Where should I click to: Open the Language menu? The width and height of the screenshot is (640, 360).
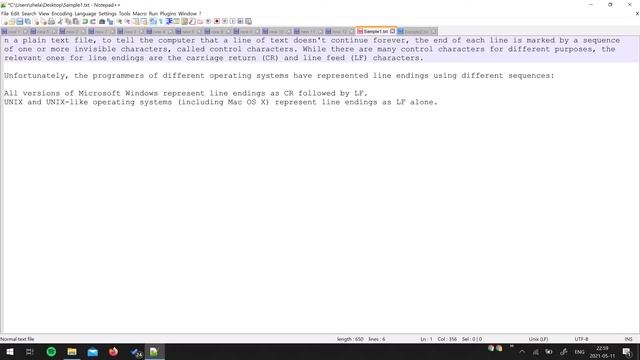click(85, 13)
